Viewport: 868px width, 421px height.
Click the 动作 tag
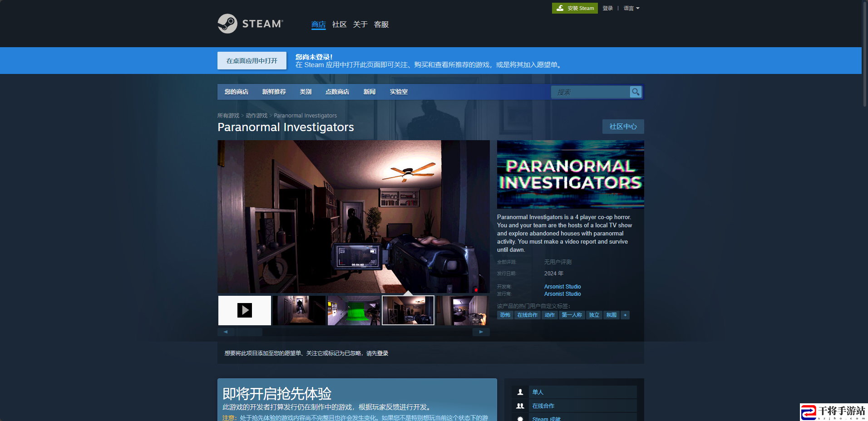coord(550,315)
